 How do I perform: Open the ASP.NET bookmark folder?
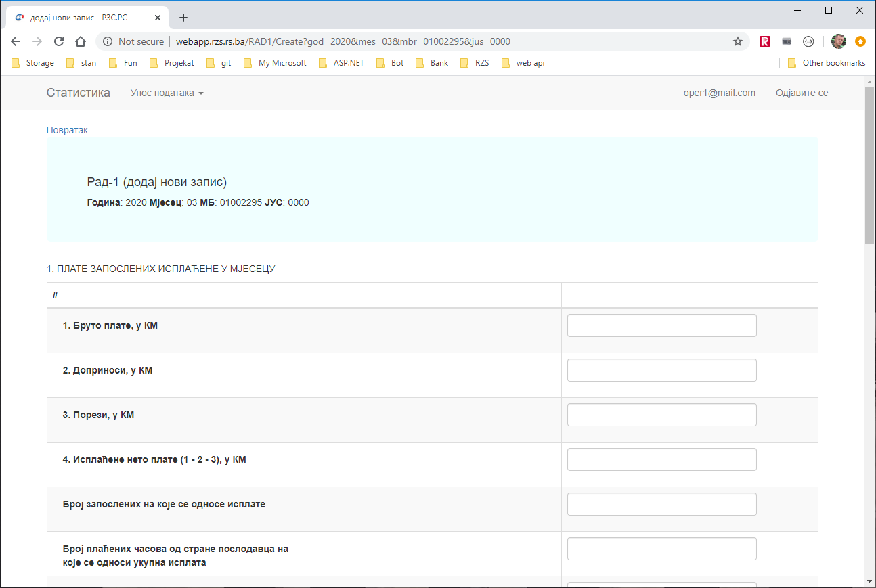tap(342, 63)
